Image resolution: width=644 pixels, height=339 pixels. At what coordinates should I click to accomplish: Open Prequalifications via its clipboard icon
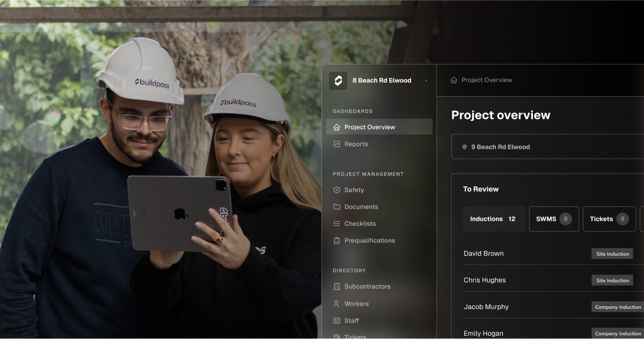coord(338,241)
